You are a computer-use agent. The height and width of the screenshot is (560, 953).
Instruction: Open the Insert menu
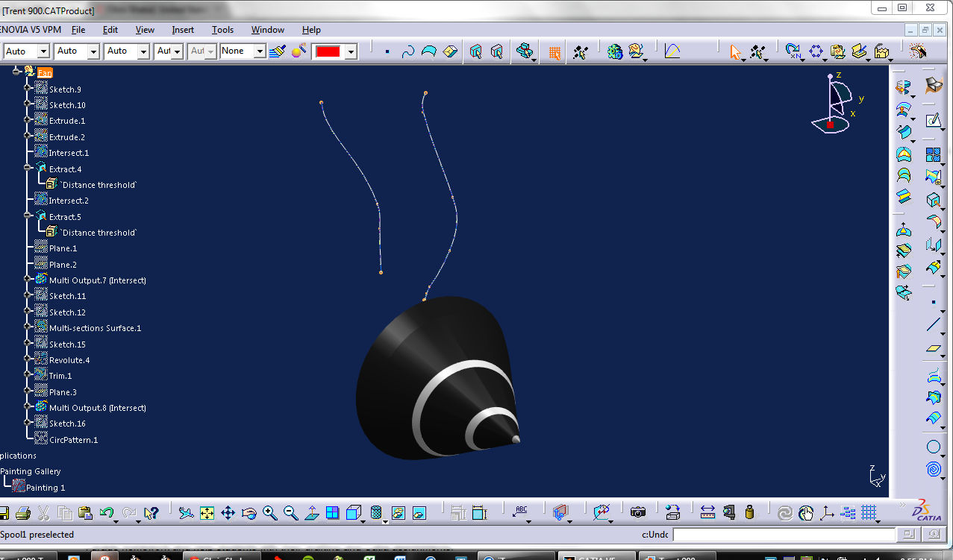click(x=183, y=30)
